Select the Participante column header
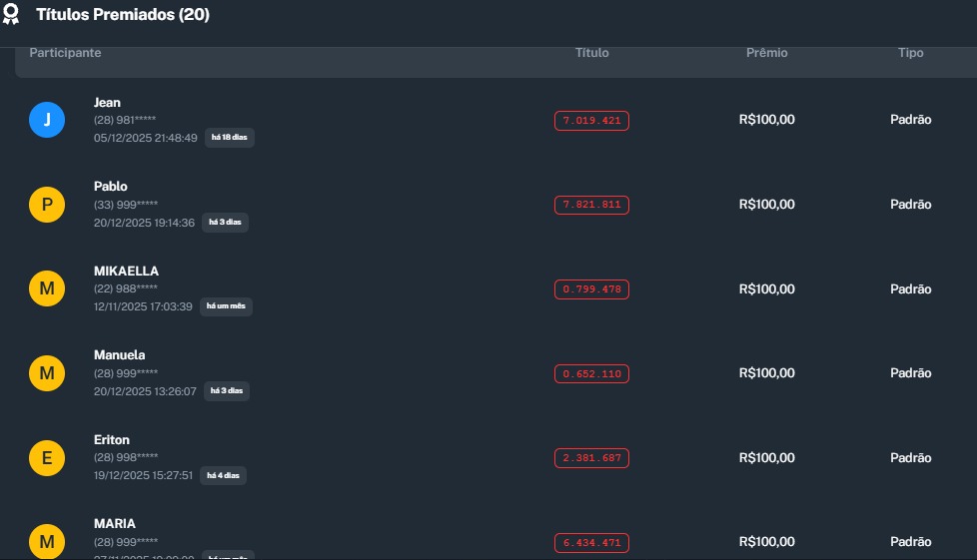Image resolution: width=977 pixels, height=560 pixels. (66, 53)
